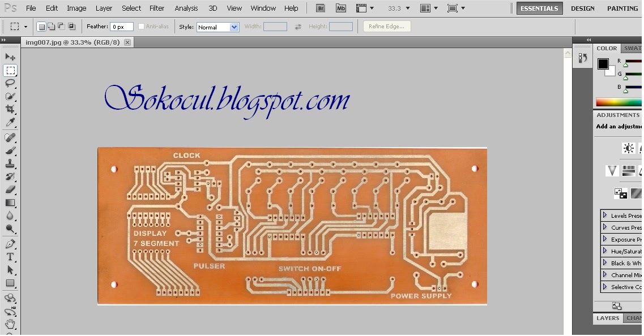Choose Subtract from selection mode
The image size is (644, 336).
pos(61,27)
